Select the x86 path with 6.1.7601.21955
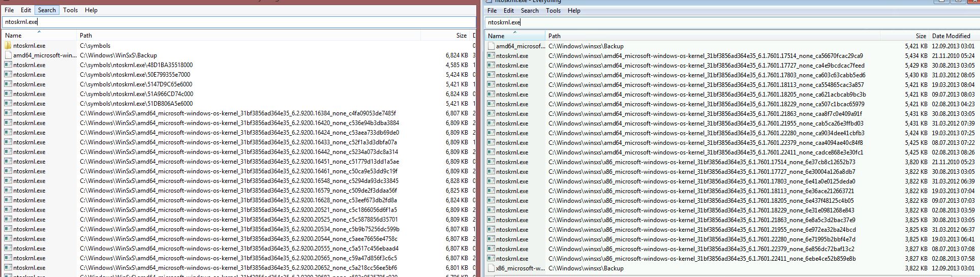Image resolution: width=980 pixels, height=277 pixels. click(x=702, y=230)
